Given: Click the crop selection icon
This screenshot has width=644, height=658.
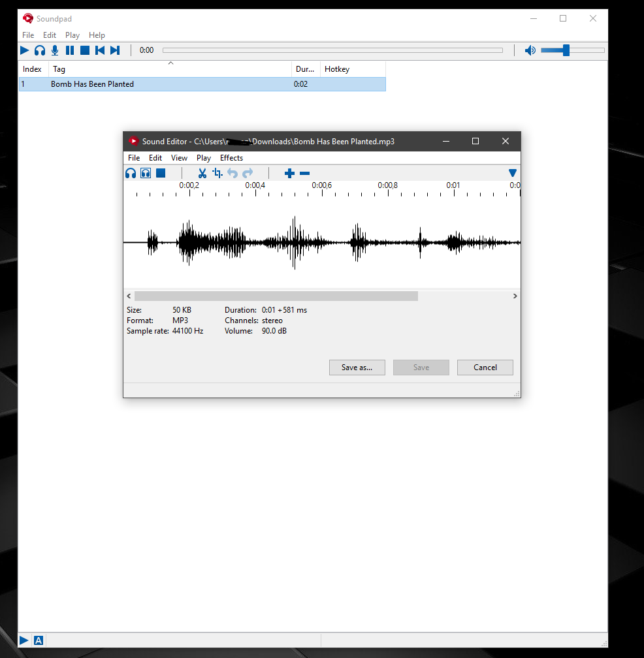Looking at the screenshot, I should click(x=217, y=173).
